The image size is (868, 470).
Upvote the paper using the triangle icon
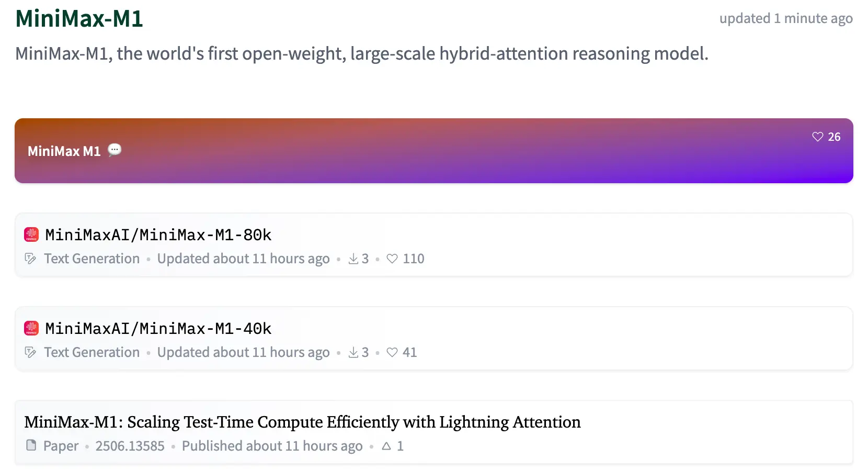pyautogui.click(x=386, y=446)
